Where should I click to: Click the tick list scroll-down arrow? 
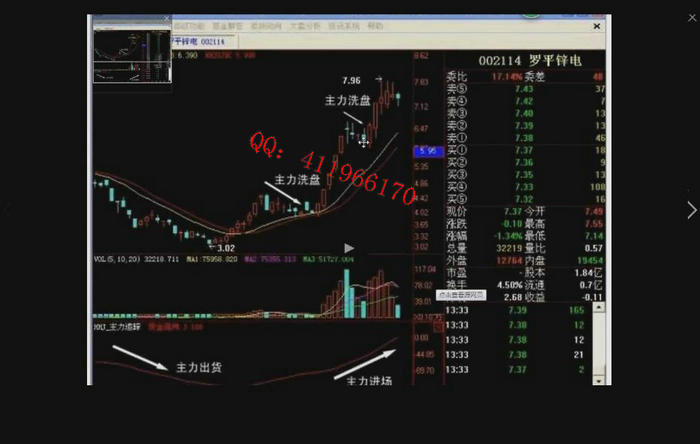[x=599, y=381]
